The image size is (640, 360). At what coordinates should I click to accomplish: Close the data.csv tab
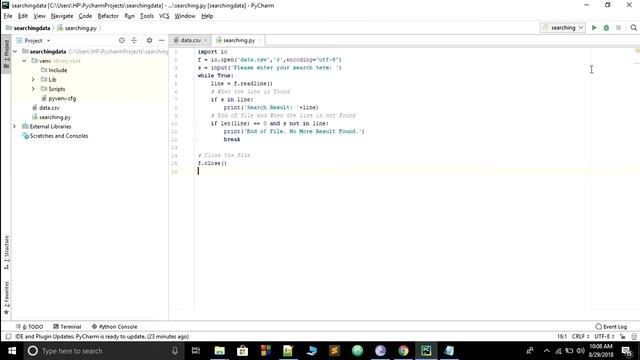pos(206,40)
